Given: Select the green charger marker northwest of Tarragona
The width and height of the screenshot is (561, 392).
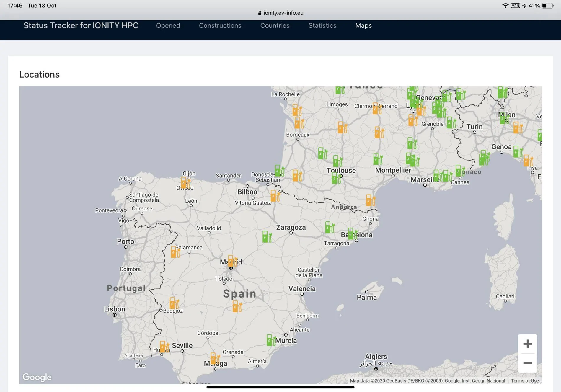Looking at the screenshot, I should coord(330,227).
